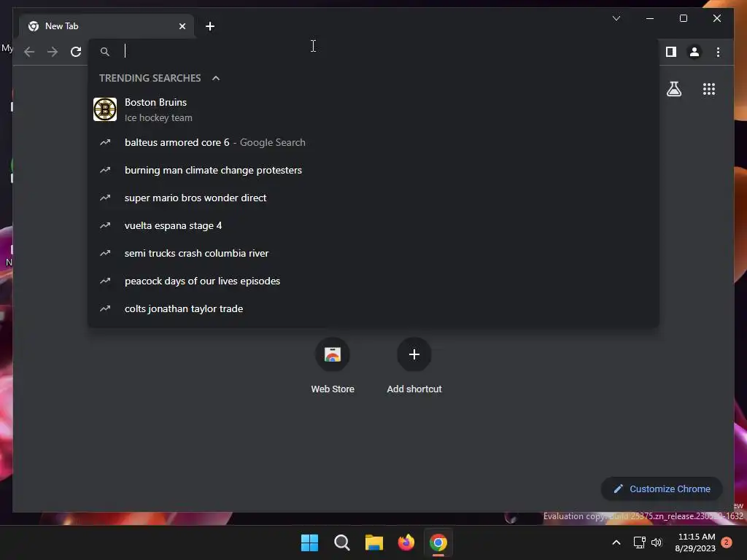The image size is (747, 560).
Task: Select balteus armored core 6 suggestion
Action: pyautogui.click(x=373, y=142)
